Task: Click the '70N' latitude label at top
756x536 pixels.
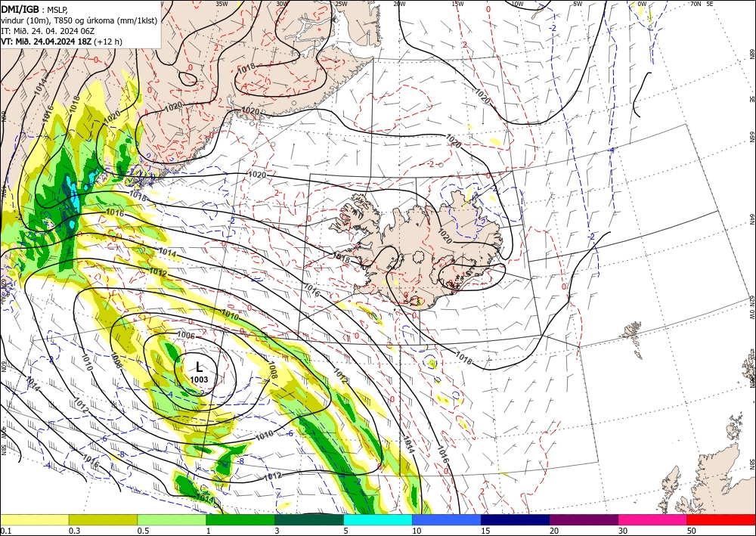Action: (696, 4)
